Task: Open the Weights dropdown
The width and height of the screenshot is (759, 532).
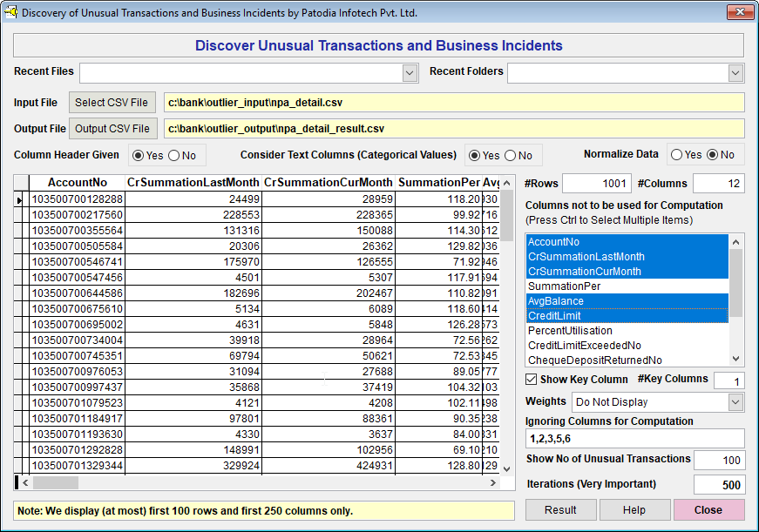Action: tap(735, 402)
